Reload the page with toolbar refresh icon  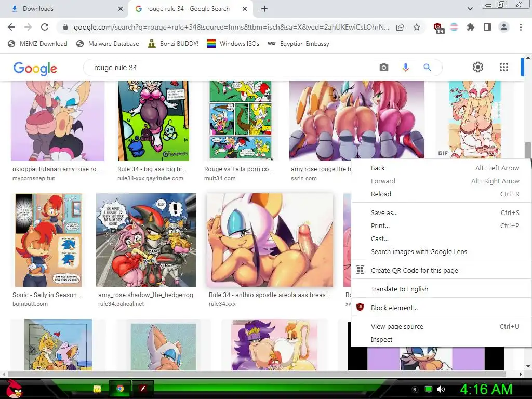(x=45, y=27)
